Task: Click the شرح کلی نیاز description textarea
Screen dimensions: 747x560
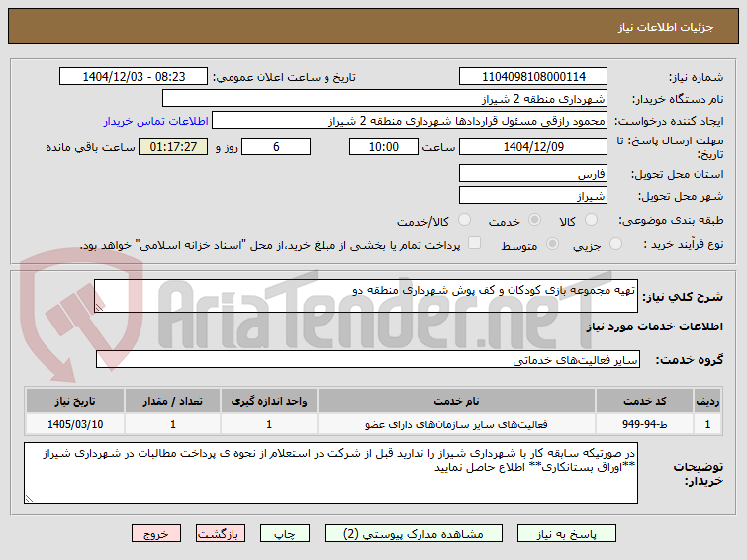Action: [x=366, y=296]
